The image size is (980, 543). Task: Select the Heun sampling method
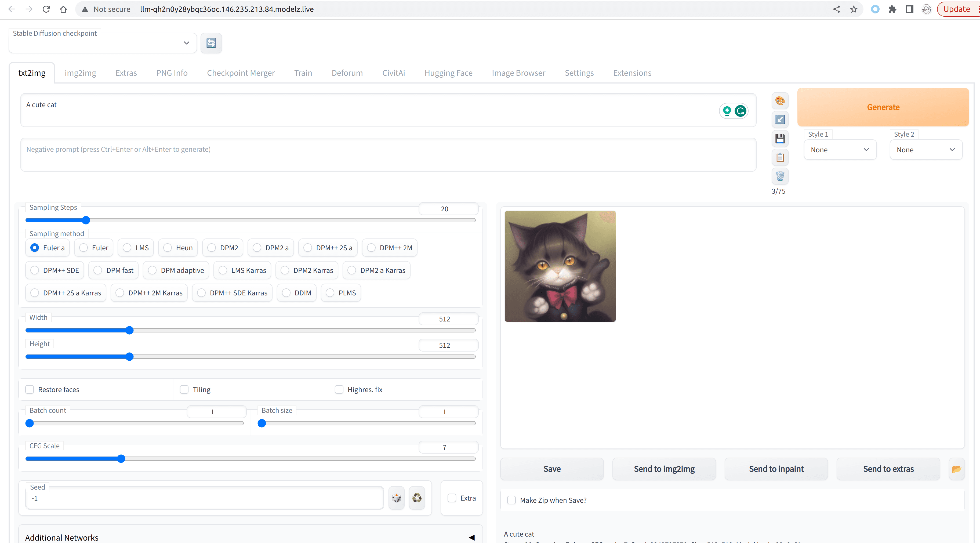pyautogui.click(x=178, y=248)
